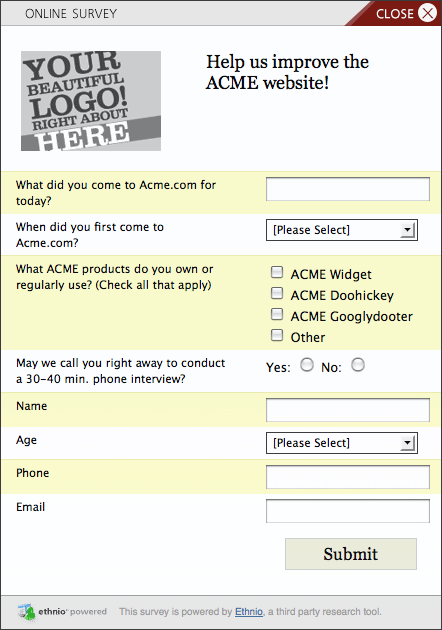The height and width of the screenshot is (630, 442).
Task: Click the circled X close icon
Action: pos(427,13)
